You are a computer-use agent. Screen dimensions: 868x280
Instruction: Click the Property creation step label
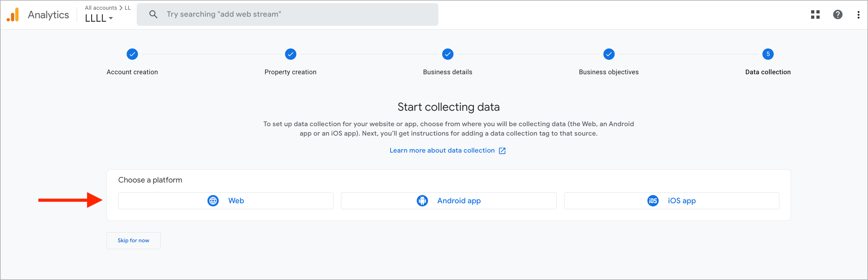pyautogui.click(x=290, y=72)
